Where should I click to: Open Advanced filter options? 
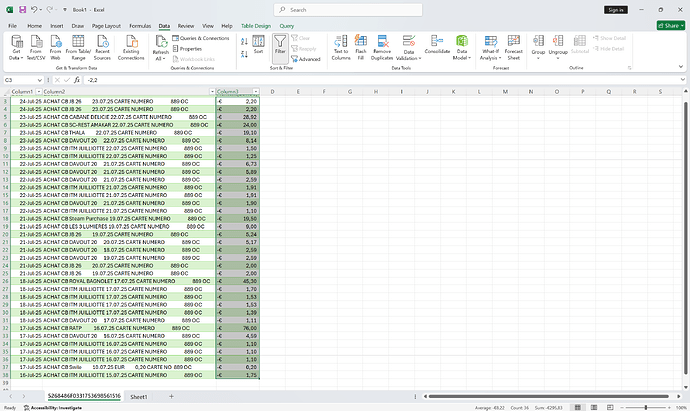(x=306, y=59)
